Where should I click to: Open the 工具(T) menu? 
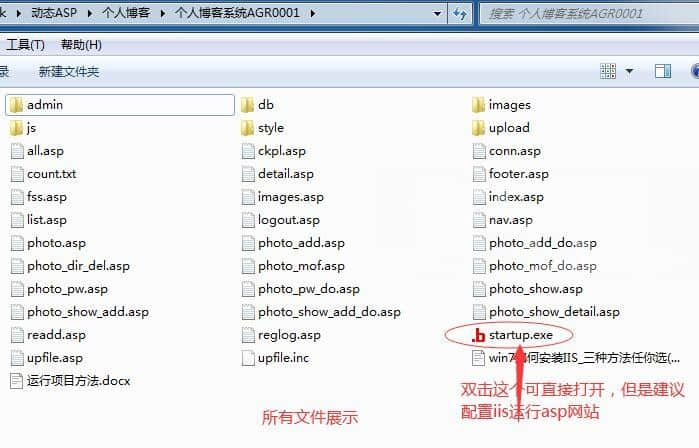click(x=25, y=45)
